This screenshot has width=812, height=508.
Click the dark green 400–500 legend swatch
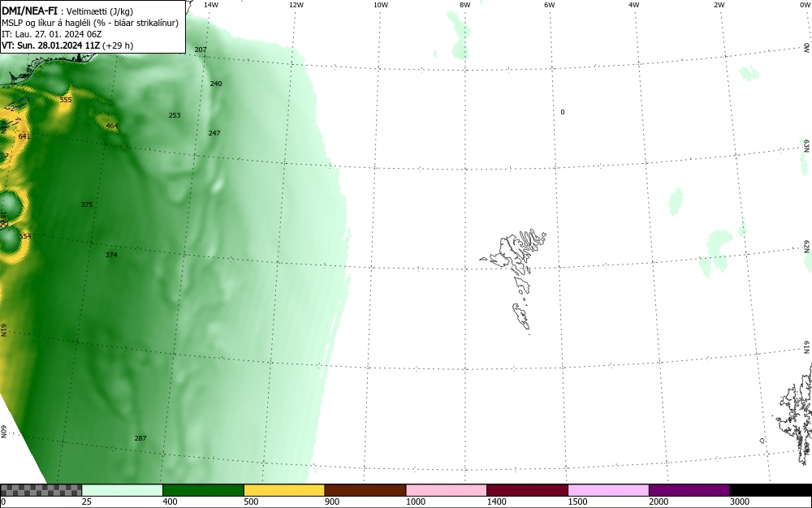click(x=204, y=490)
